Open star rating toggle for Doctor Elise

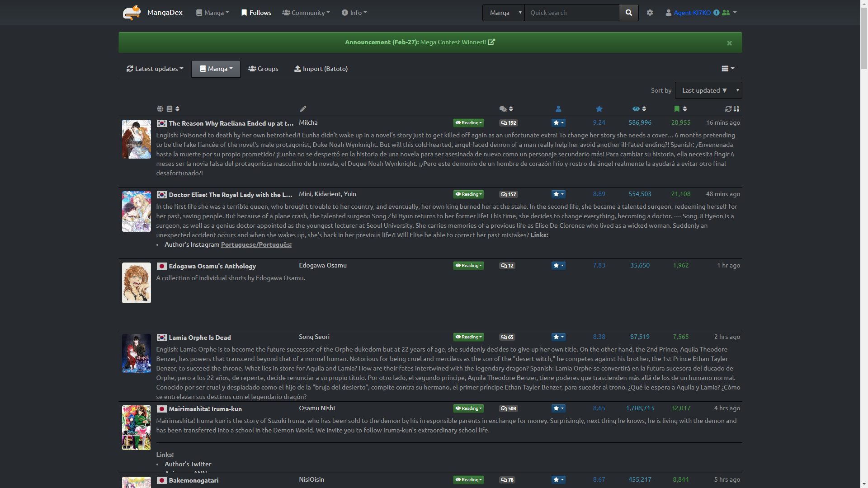pos(558,194)
